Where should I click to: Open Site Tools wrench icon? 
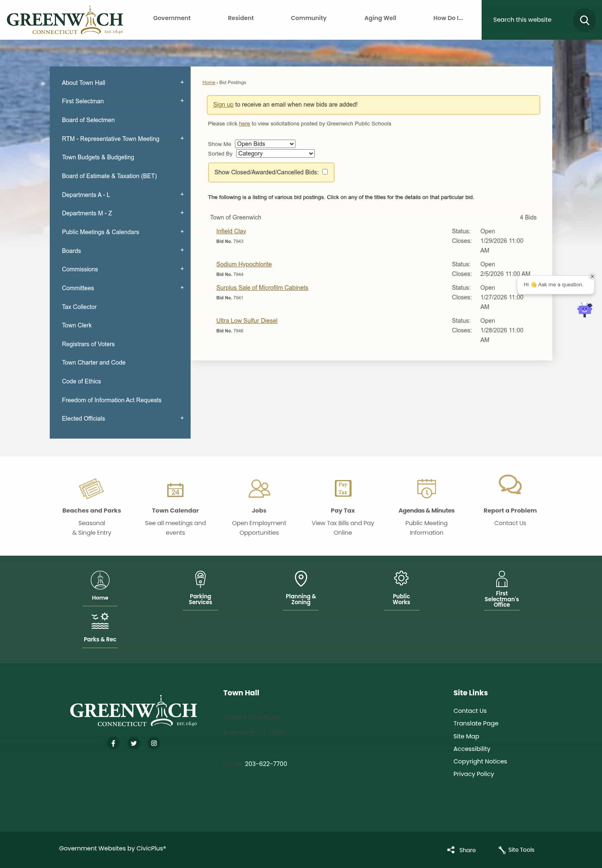tap(502, 850)
